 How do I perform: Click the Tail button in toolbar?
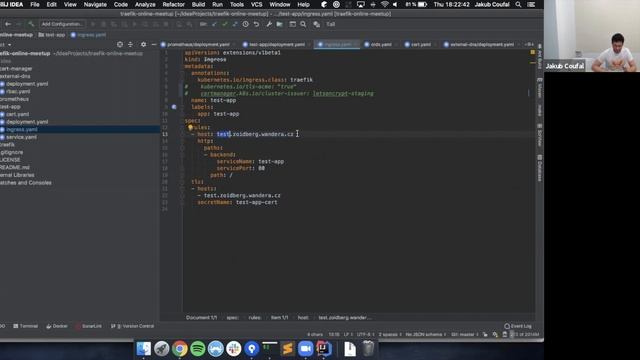pos(331,24)
